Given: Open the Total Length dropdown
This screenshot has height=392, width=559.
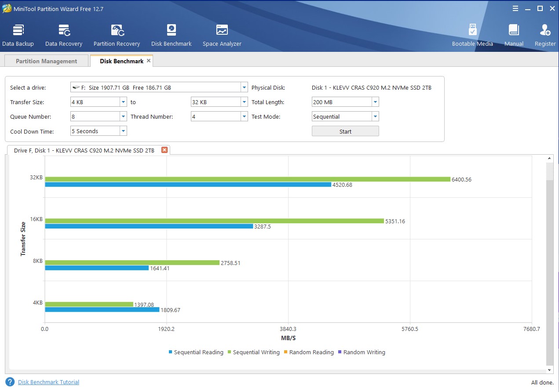Looking at the screenshot, I should (375, 102).
